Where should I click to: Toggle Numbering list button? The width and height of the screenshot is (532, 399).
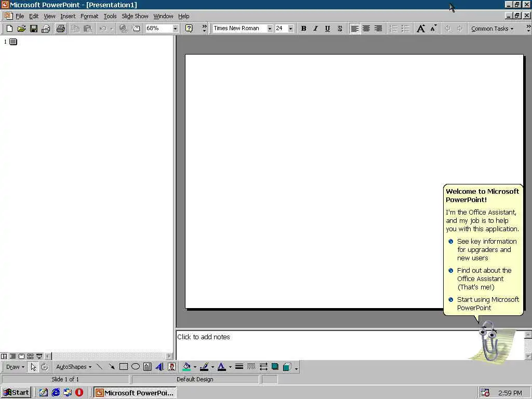[393, 29]
